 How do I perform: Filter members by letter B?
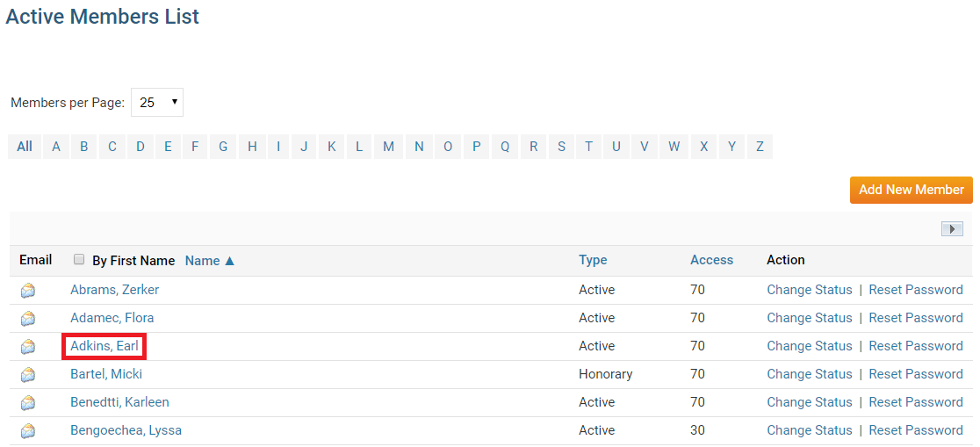coord(84,147)
